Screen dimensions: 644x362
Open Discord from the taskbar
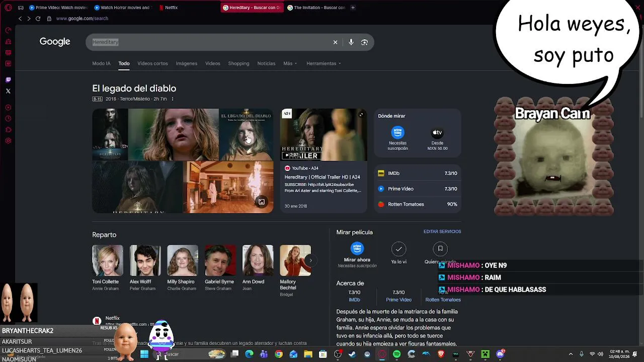click(x=500, y=354)
